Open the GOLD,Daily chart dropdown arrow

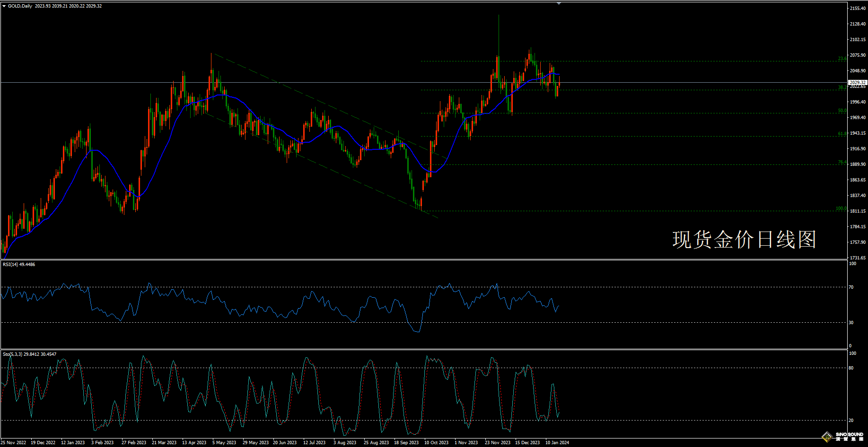(4, 6)
